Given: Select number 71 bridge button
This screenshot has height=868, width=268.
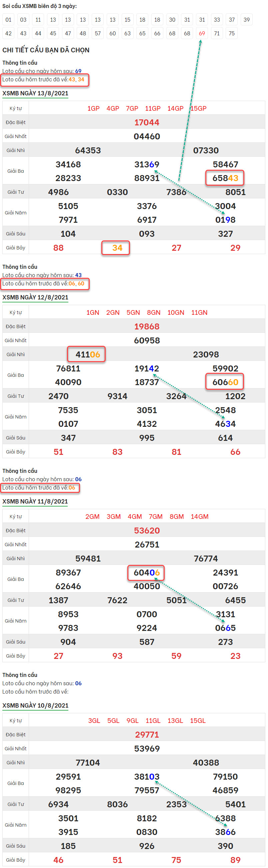Looking at the screenshot, I should (x=216, y=33).
